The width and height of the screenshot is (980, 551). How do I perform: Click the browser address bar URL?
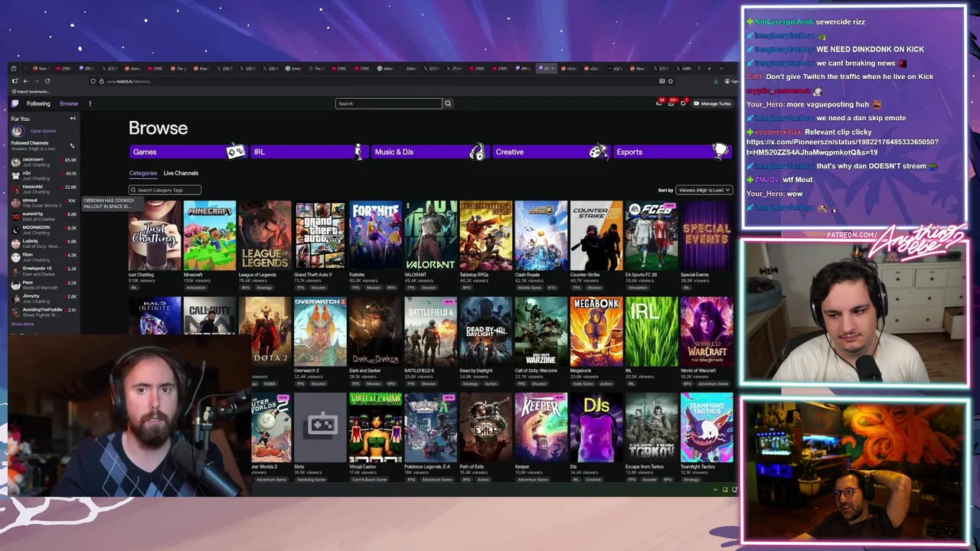tap(129, 81)
